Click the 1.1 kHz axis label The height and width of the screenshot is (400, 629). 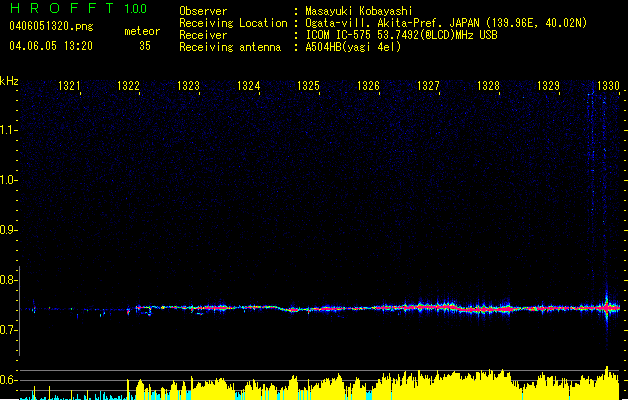pos(8,130)
